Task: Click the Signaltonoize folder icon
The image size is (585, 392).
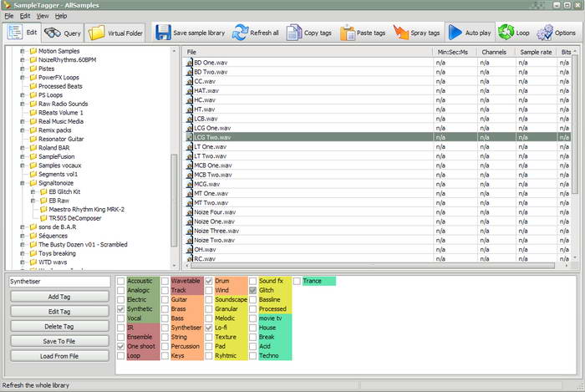Action: pyautogui.click(x=33, y=183)
